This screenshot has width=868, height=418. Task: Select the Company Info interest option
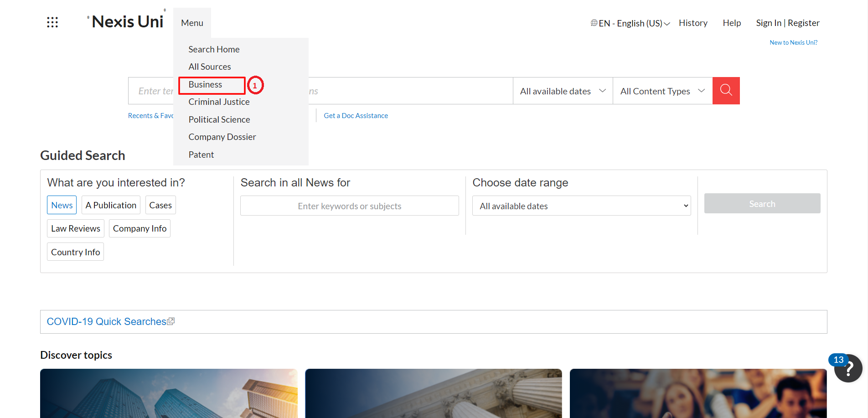coord(139,228)
